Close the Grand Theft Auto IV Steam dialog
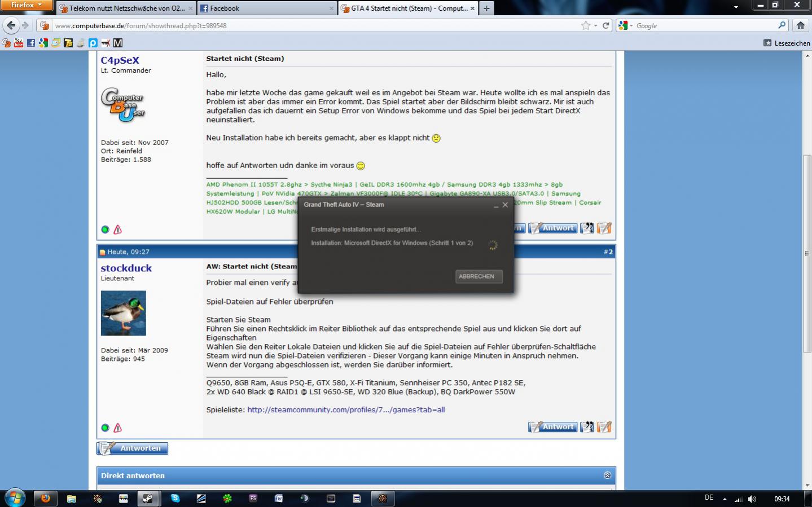The width and height of the screenshot is (812, 507). (x=505, y=205)
